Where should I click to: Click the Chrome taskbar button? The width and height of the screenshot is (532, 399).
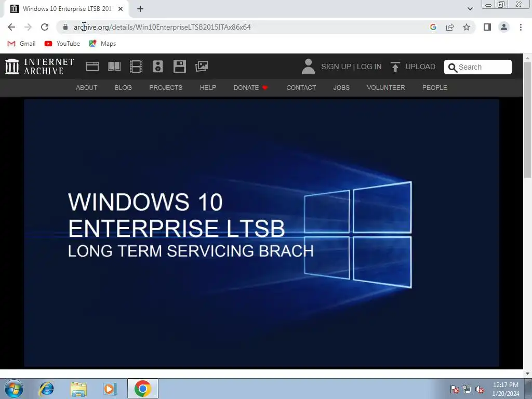[x=142, y=389]
